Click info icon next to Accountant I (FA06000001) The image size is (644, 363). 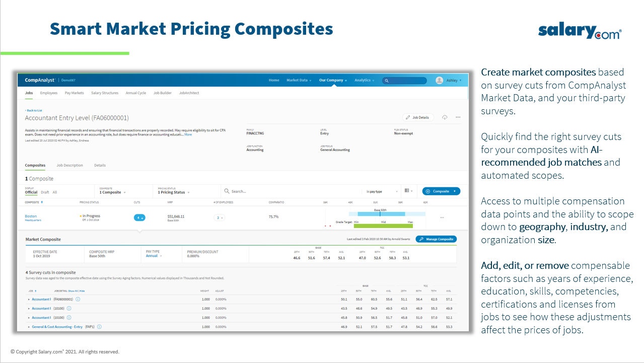[78, 299]
